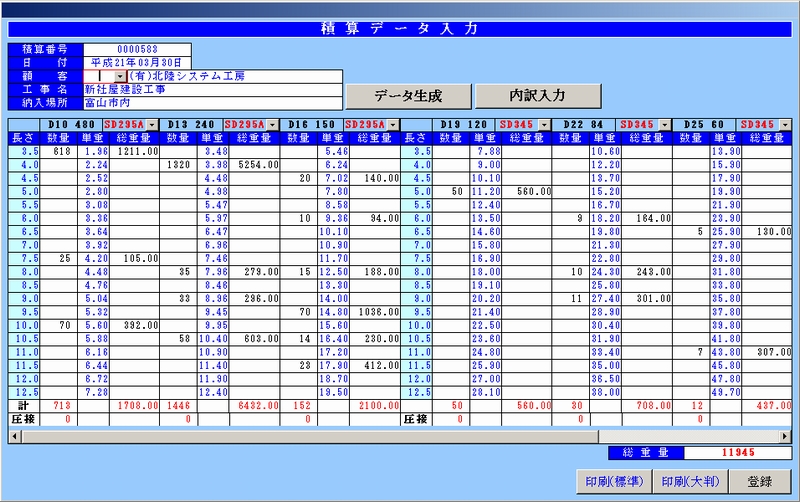Click the horizontal scrollbar right arrow

[783, 438]
